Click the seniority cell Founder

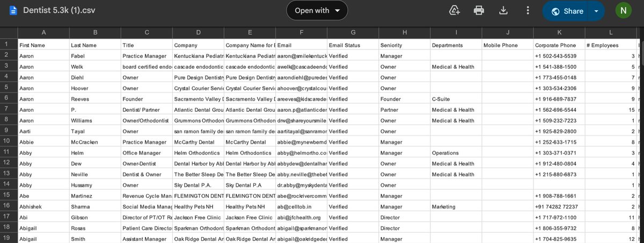(404, 99)
